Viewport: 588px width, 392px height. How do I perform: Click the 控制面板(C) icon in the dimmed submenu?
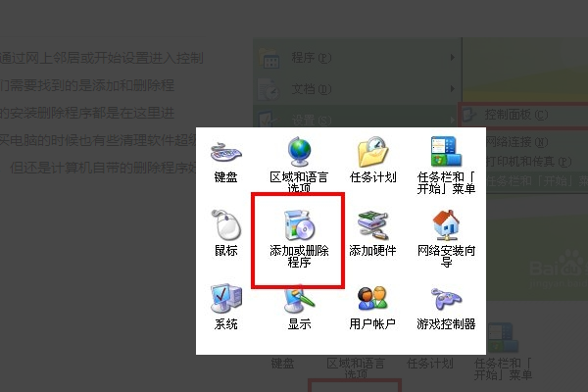[x=469, y=115]
